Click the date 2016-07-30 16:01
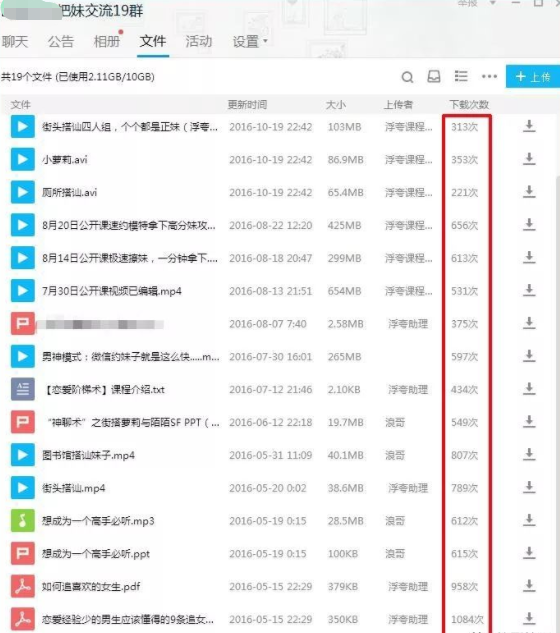 point(271,357)
